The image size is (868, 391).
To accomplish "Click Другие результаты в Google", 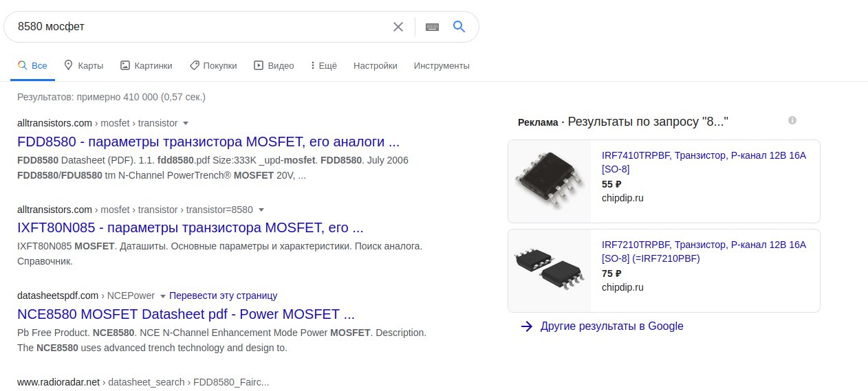I will click(612, 326).
